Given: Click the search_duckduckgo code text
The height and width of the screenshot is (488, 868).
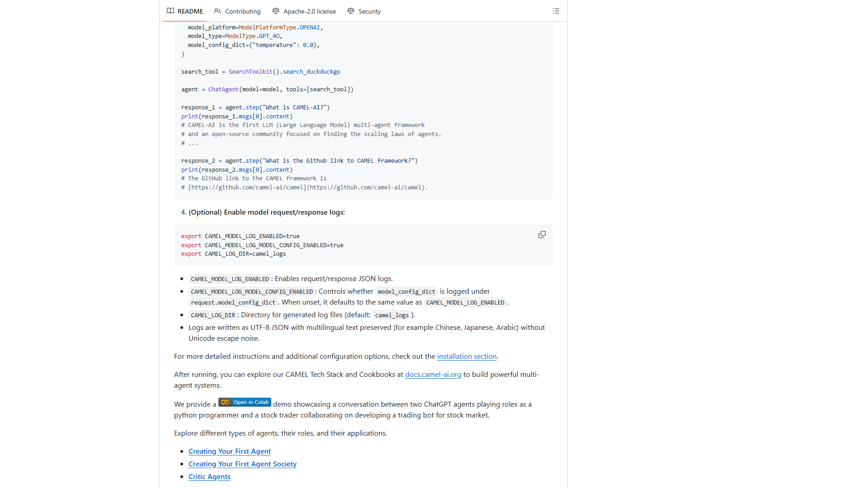Looking at the screenshot, I should point(311,72).
